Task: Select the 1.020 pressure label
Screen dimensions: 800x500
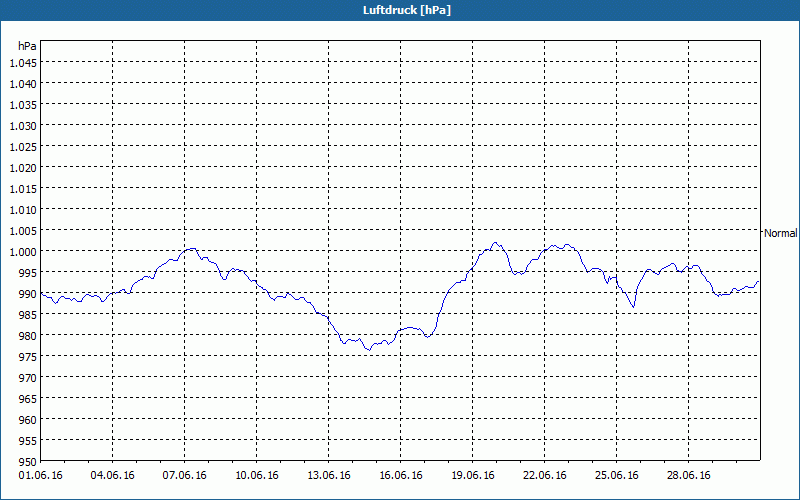Action: [23, 168]
